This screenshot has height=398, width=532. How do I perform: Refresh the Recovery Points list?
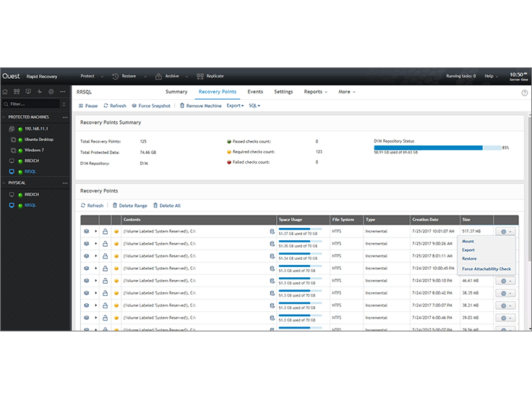coord(92,206)
